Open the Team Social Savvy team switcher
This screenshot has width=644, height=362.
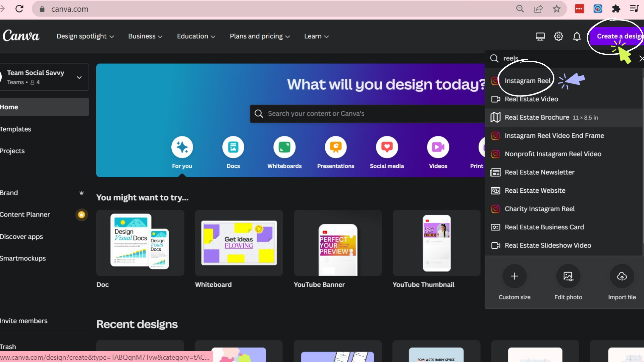coord(44,77)
